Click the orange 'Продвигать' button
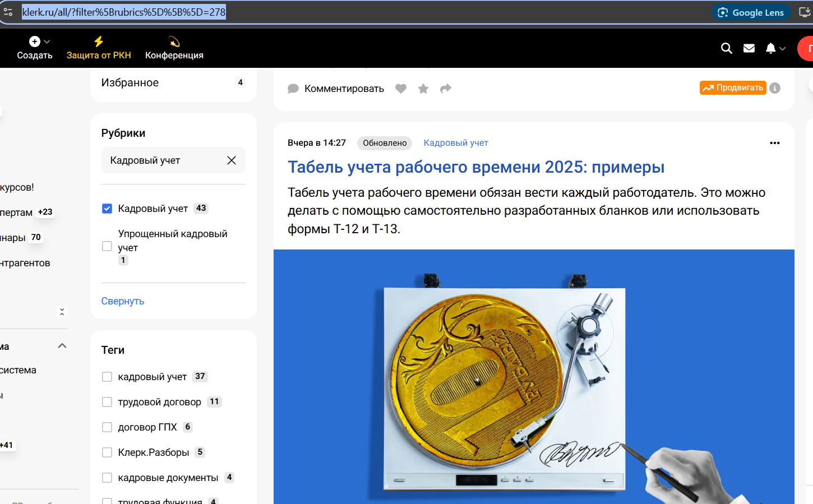The width and height of the screenshot is (813, 504). pos(733,87)
